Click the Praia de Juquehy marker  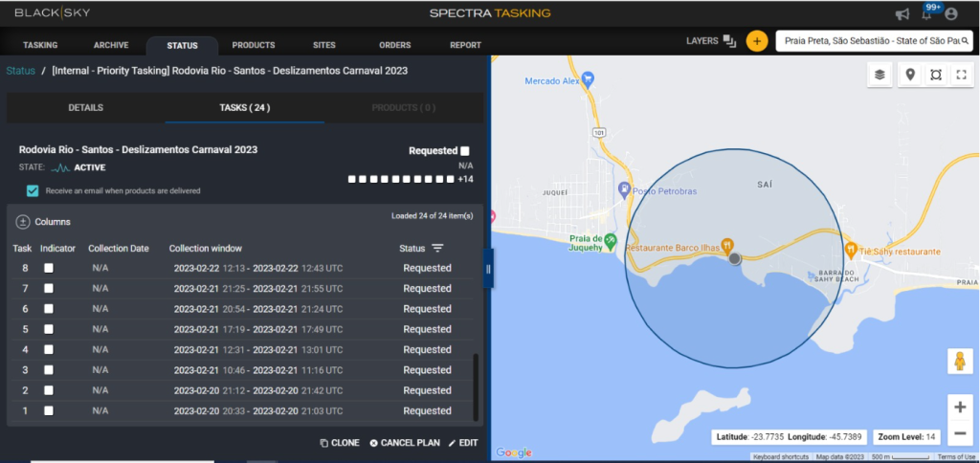611,240
